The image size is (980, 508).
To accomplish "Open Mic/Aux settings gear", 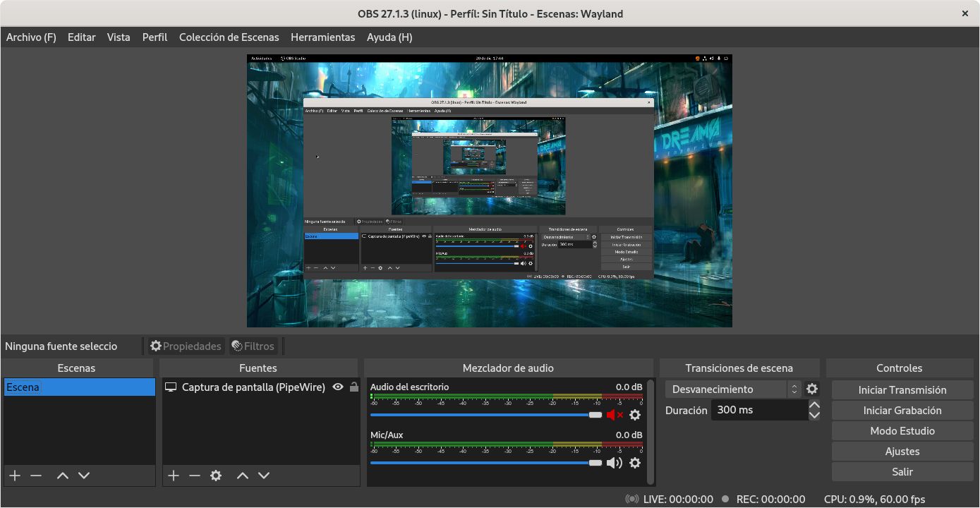I will 635,463.
